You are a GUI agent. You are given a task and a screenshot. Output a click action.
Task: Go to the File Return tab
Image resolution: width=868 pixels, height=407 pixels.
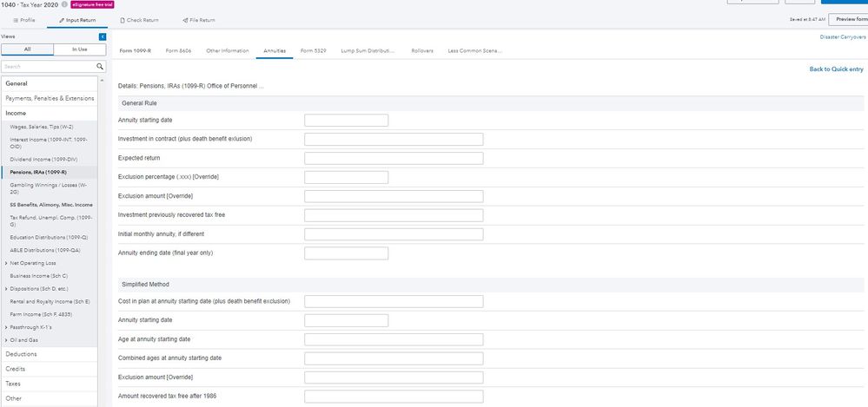point(199,19)
